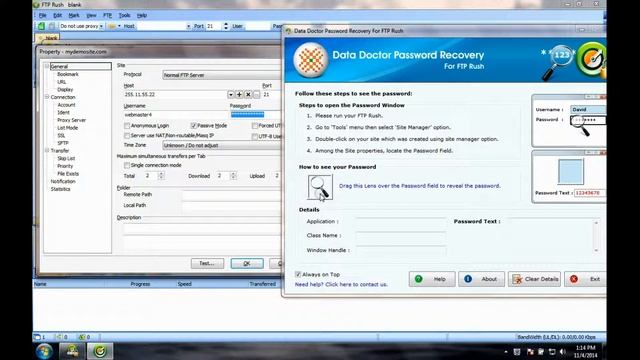
Task: Click the Clear Details eraser icon
Action: [517, 279]
